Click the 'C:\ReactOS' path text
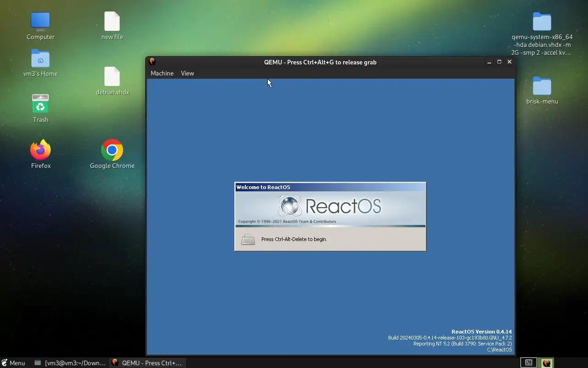This screenshot has width=588, height=368. pos(499,350)
